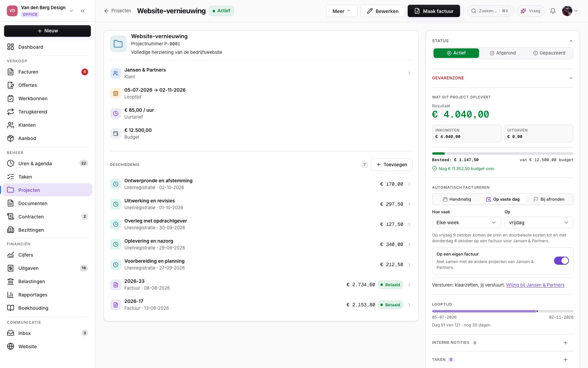Click Toevoegen in Geschiedenis
This screenshot has width=588, height=368.
click(x=392, y=165)
